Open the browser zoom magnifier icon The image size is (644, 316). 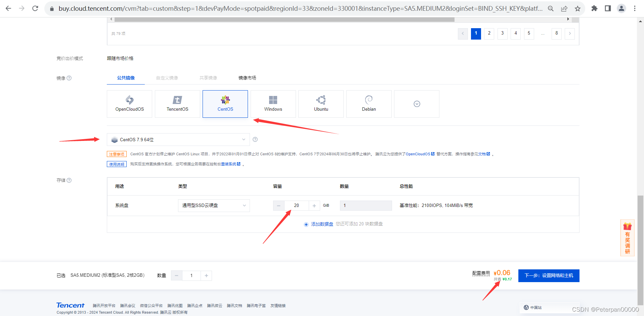551,9
